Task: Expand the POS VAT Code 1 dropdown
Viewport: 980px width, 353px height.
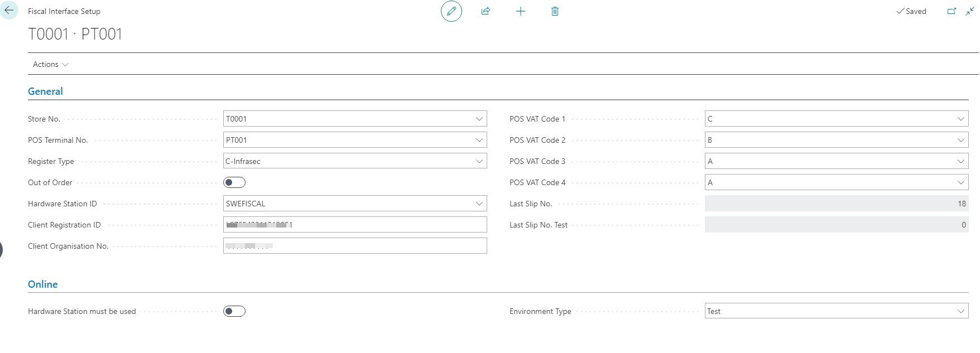Action: 960,119
